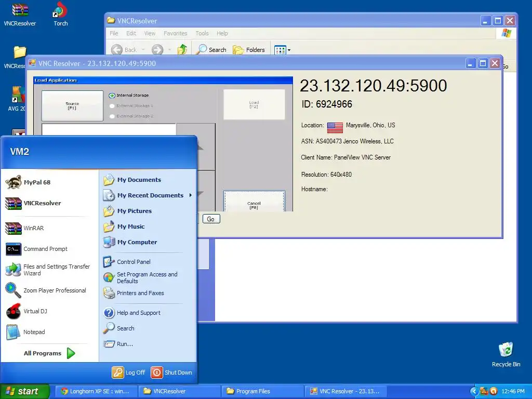The height and width of the screenshot is (399, 532).
Task: Open Back button history dropdown arrow
Action: tap(143, 50)
